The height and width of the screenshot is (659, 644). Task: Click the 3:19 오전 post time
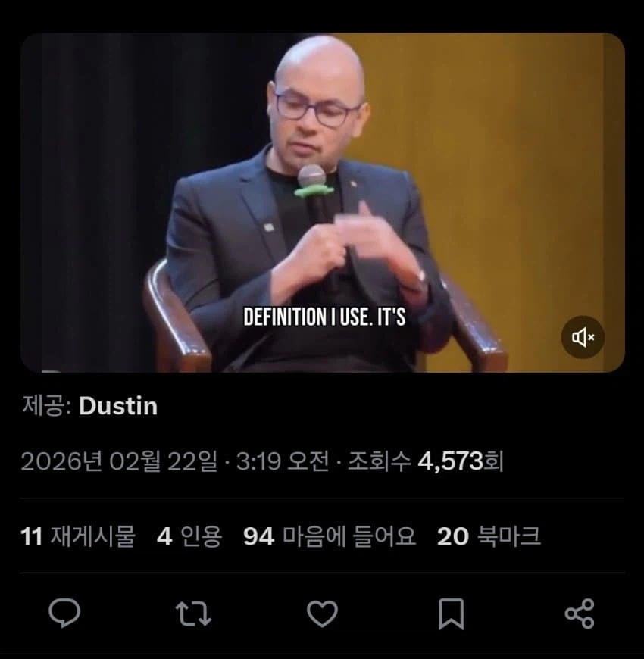[283, 461]
